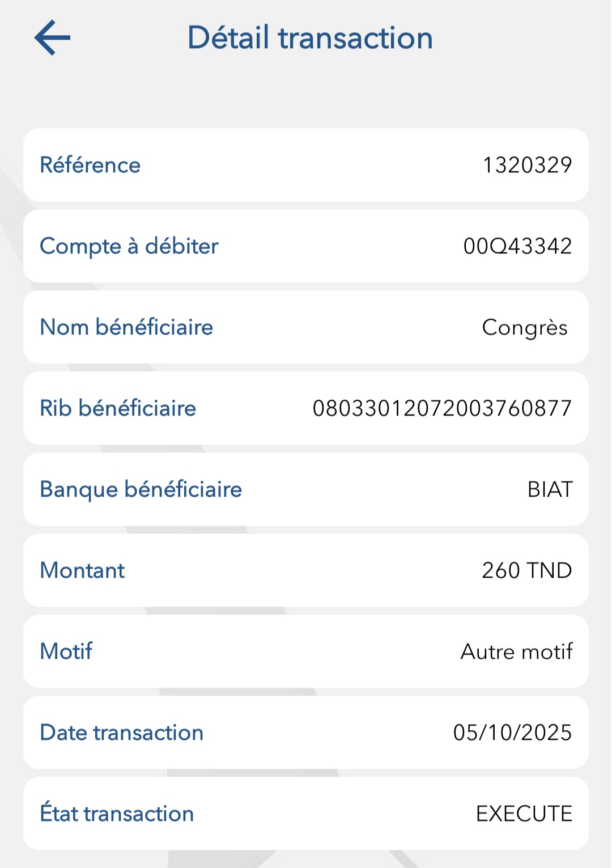The image size is (612, 868).
Task: Select the État transaction label
Action: [x=117, y=814]
